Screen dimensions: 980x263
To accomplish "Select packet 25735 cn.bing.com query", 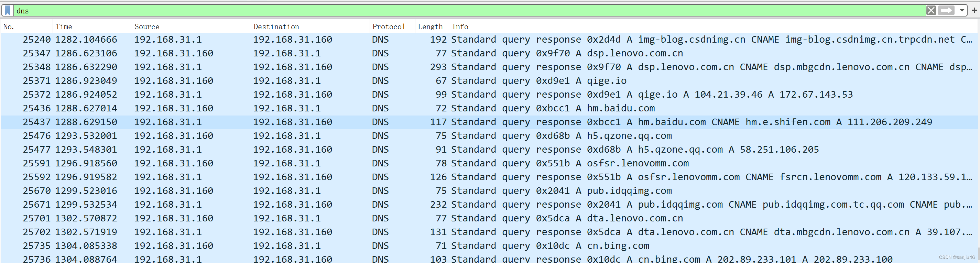I will tap(489, 246).
